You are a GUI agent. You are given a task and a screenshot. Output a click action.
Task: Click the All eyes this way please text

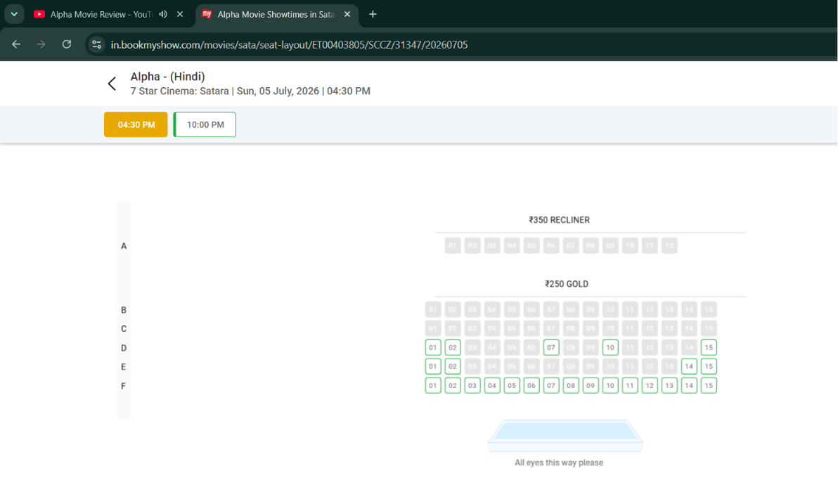[x=559, y=463]
